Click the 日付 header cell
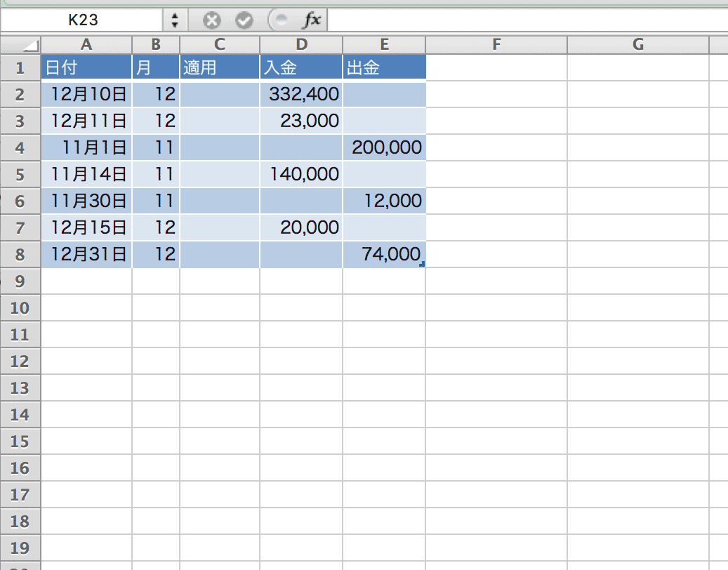 click(x=86, y=68)
